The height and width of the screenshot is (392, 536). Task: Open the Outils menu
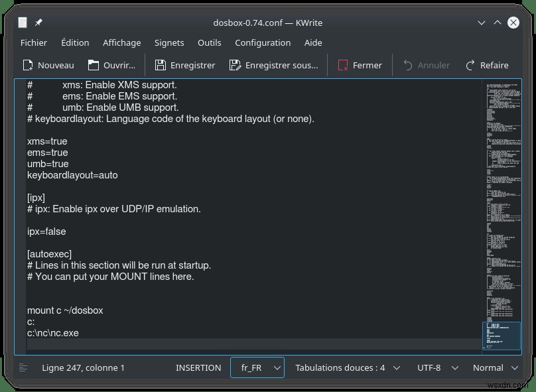click(x=209, y=42)
